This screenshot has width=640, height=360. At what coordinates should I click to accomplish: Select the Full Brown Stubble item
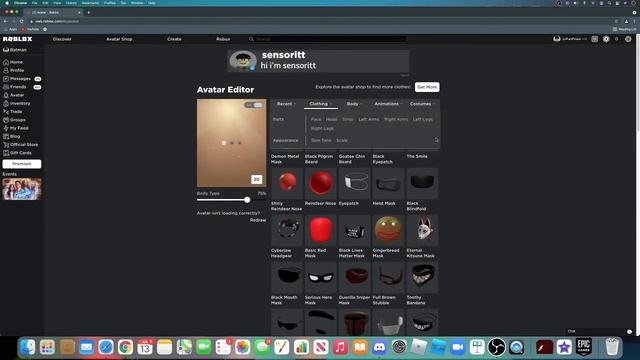pyautogui.click(x=388, y=277)
